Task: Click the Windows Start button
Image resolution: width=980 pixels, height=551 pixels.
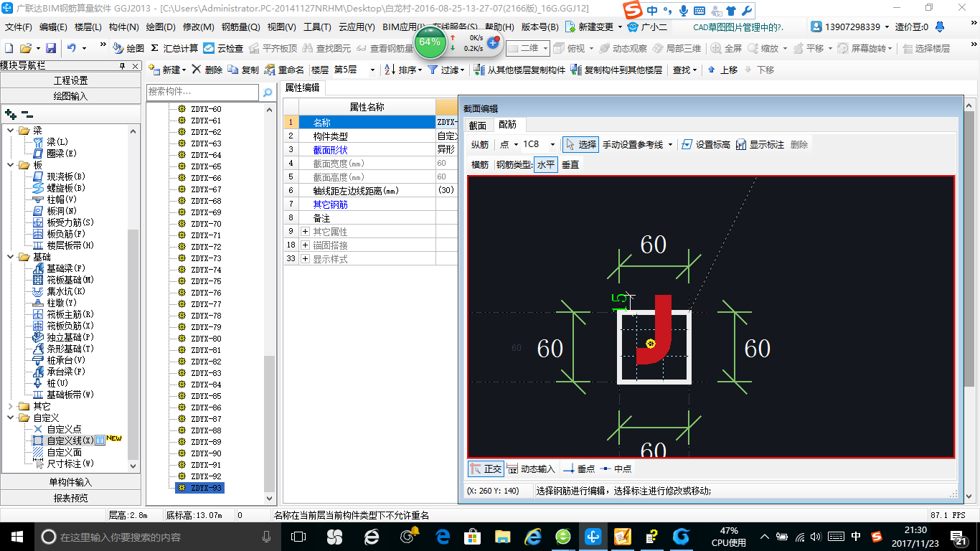Action: tap(16, 537)
